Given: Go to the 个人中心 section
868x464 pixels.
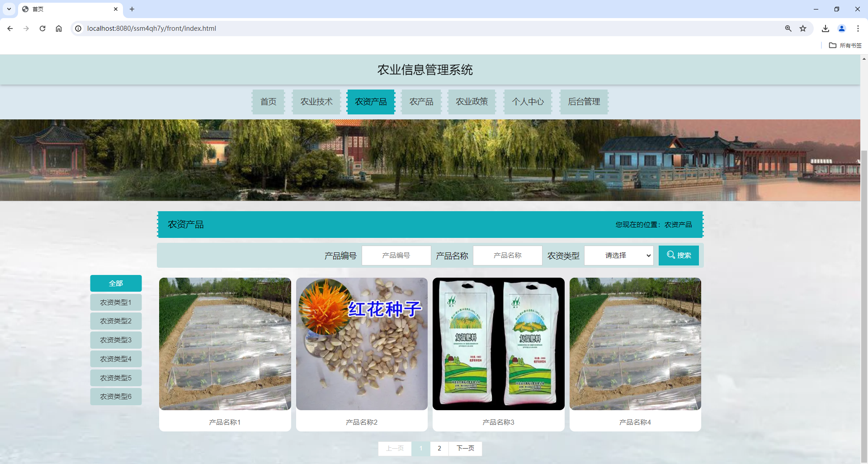Looking at the screenshot, I should (x=527, y=102).
